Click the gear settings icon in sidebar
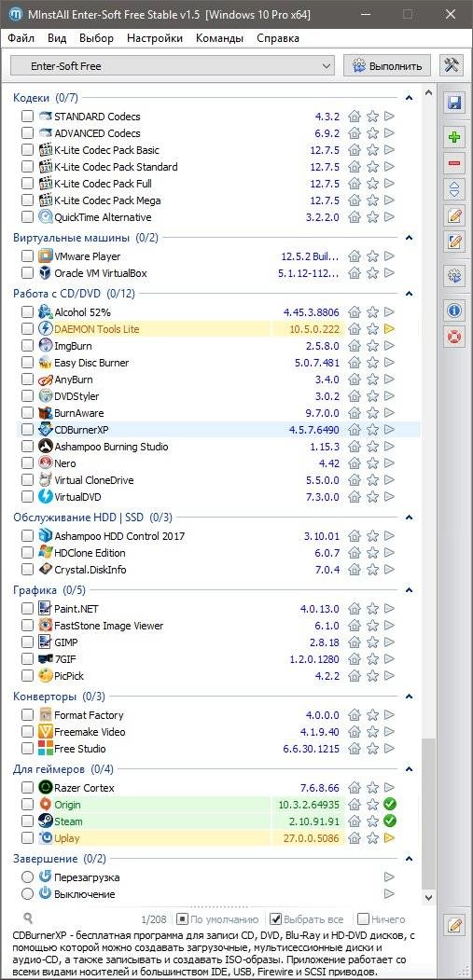The width and height of the screenshot is (473, 980). click(x=454, y=275)
